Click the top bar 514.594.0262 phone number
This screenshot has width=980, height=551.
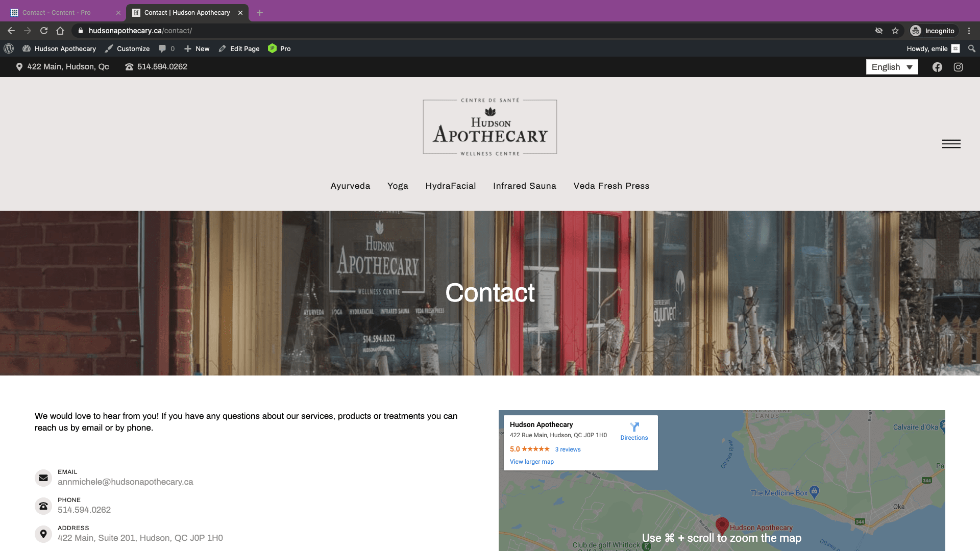[156, 67]
